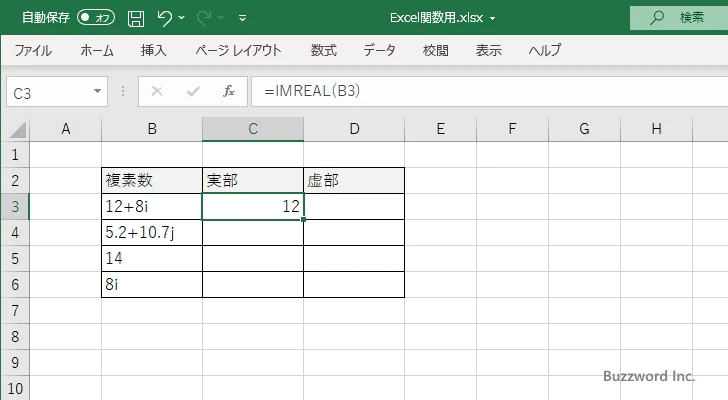The image size is (728, 400).
Task: Click the Enter checkmark icon in formula bar
Action: (193, 91)
